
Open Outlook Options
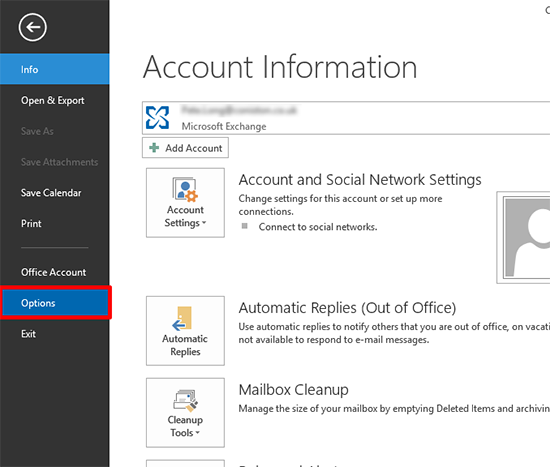click(x=55, y=303)
